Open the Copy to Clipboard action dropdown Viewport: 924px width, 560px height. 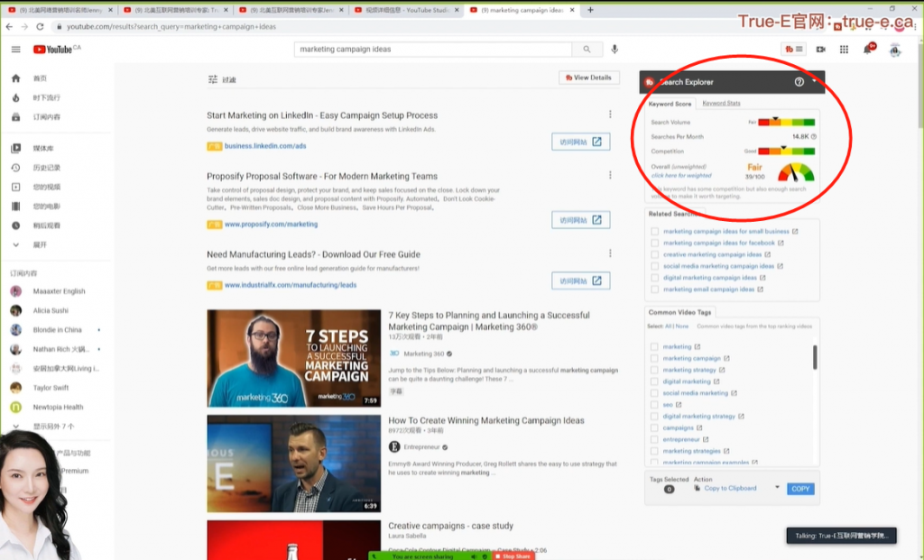pos(777,488)
